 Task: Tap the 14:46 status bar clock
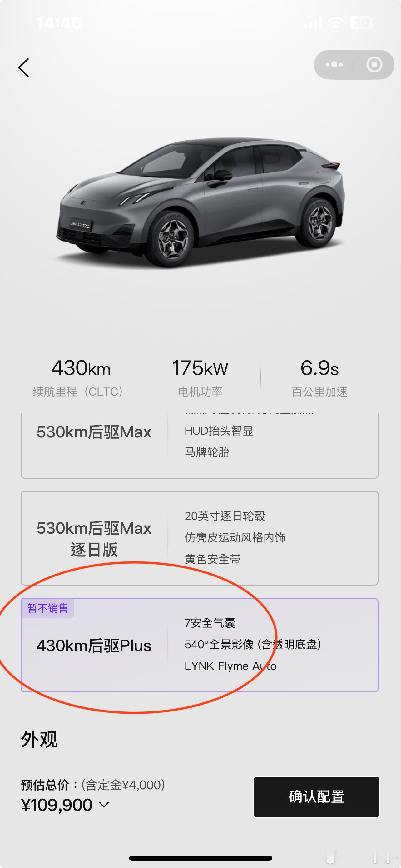(59, 23)
